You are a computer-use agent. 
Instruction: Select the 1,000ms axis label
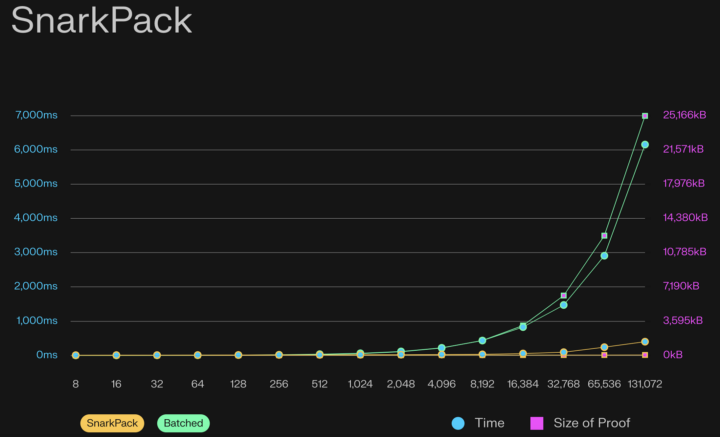pyautogui.click(x=37, y=320)
